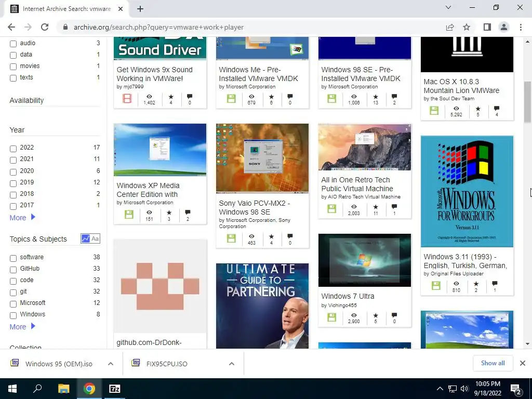This screenshot has width=532, height=399.
Task: Click the software icon on Windows 7 Ultra card
Action: coord(332,317)
